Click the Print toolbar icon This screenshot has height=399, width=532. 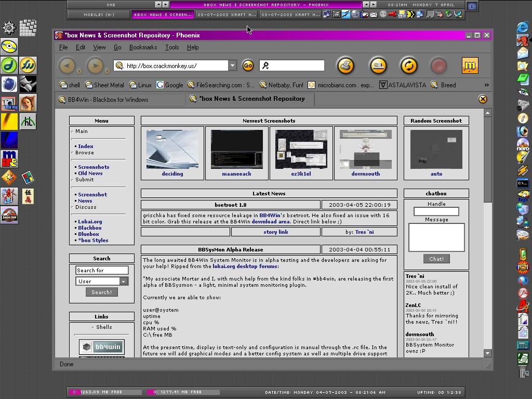click(345, 65)
